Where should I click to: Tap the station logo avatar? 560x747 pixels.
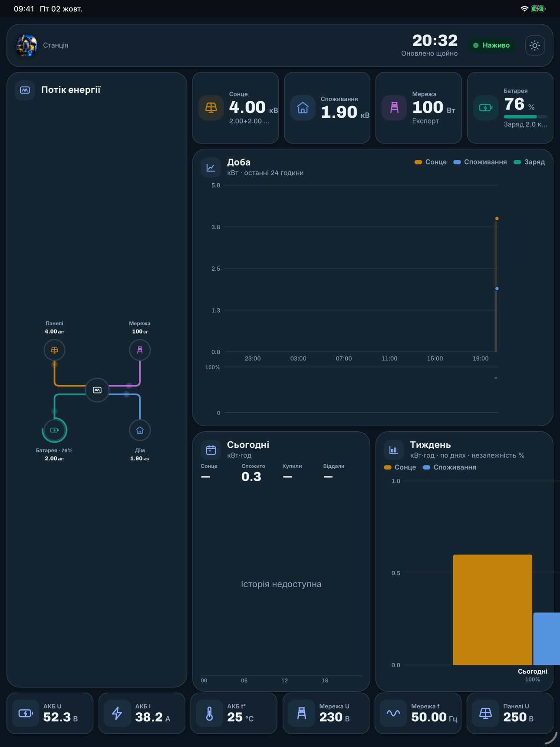pyautogui.click(x=26, y=45)
